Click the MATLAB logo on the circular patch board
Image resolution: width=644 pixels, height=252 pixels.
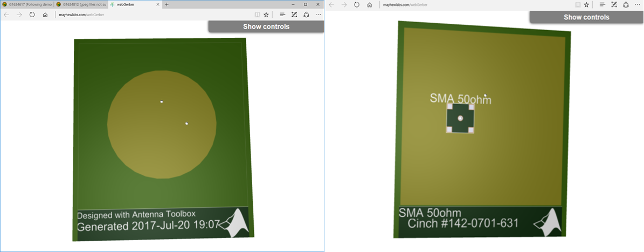click(x=235, y=223)
